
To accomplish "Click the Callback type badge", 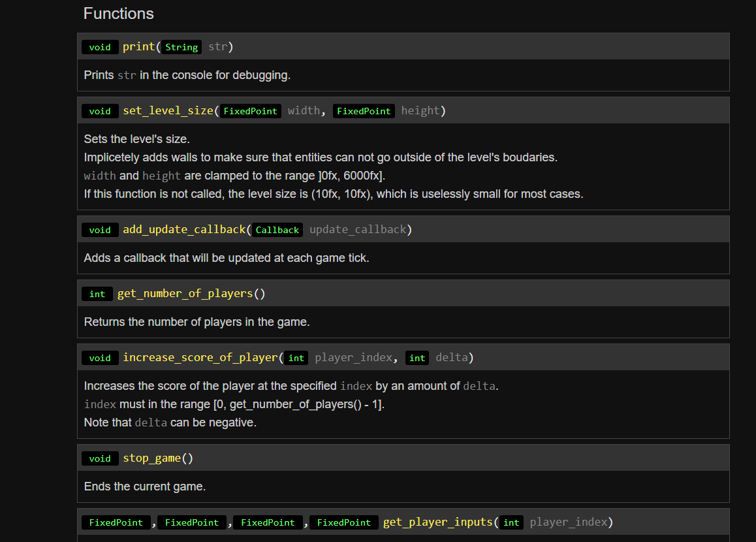I will pyautogui.click(x=277, y=230).
